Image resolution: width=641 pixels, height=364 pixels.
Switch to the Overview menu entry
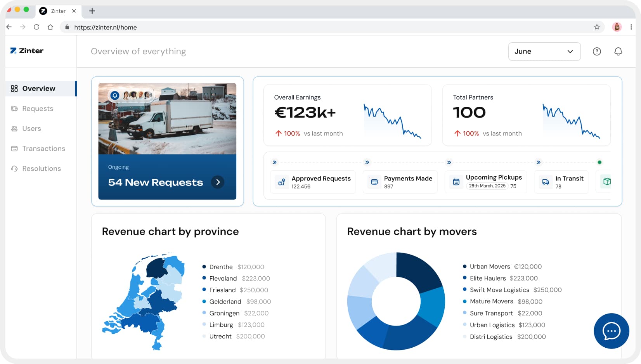pos(39,88)
